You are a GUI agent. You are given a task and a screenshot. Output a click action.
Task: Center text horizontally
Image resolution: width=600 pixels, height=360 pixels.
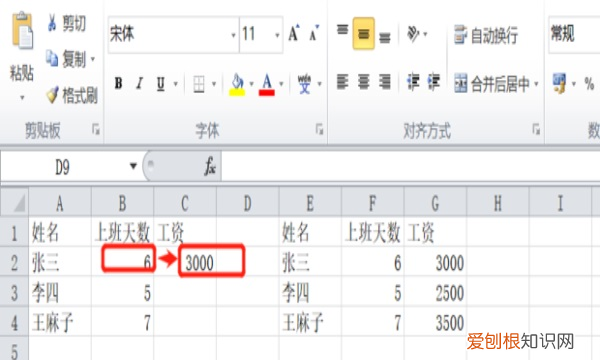click(x=364, y=82)
